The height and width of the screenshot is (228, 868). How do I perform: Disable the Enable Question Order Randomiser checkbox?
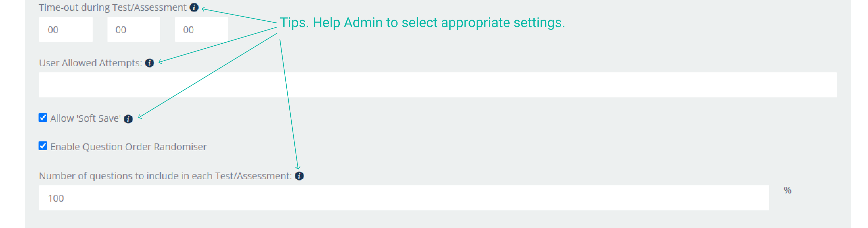click(x=43, y=146)
